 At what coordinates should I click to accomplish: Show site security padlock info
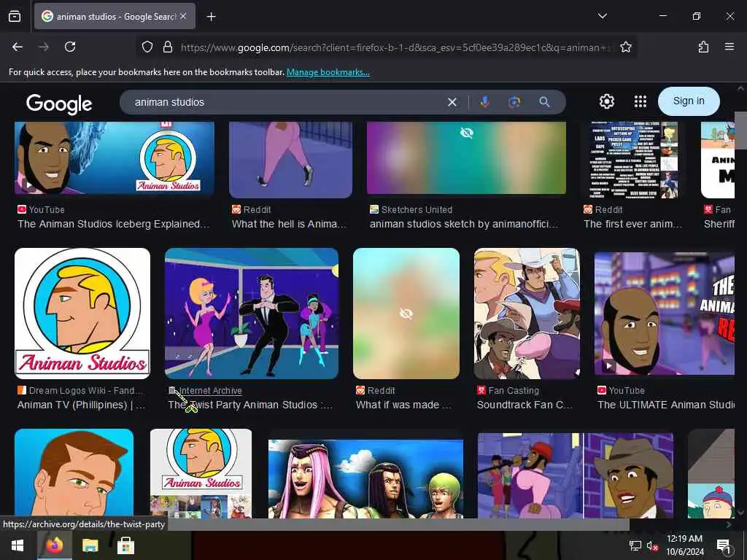(167, 47)
